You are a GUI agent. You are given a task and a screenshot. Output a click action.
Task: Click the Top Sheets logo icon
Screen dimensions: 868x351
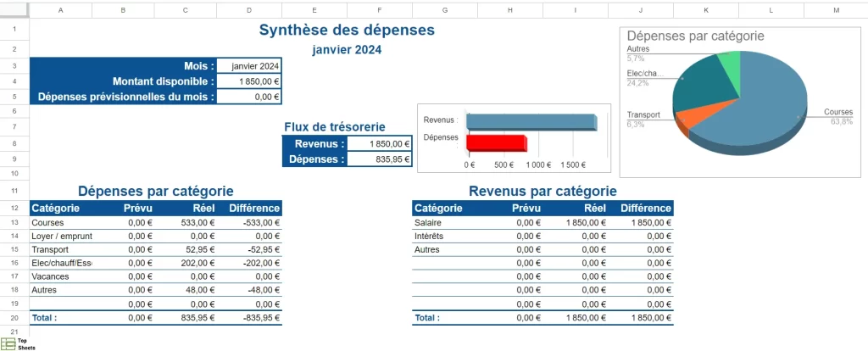pos(8,344)
